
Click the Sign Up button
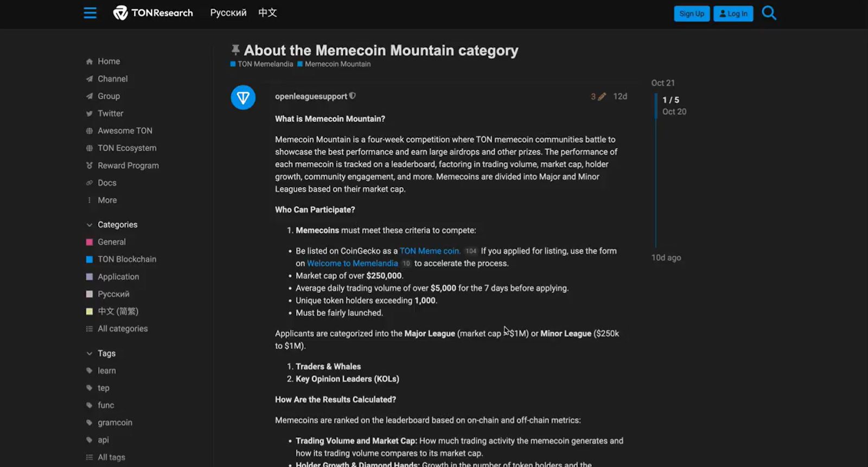coord(692,14)
